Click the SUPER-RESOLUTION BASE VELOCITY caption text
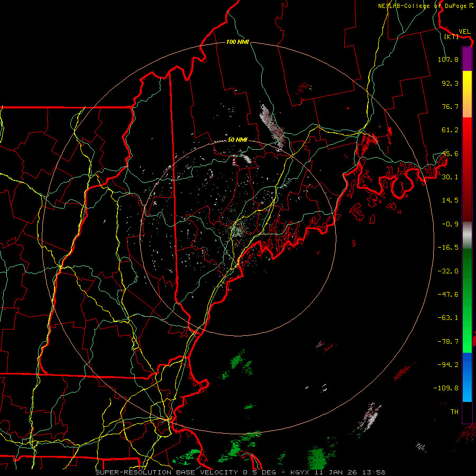Image resolution: width=476 pixels, height=476 pixels. [x=168, y=472]
